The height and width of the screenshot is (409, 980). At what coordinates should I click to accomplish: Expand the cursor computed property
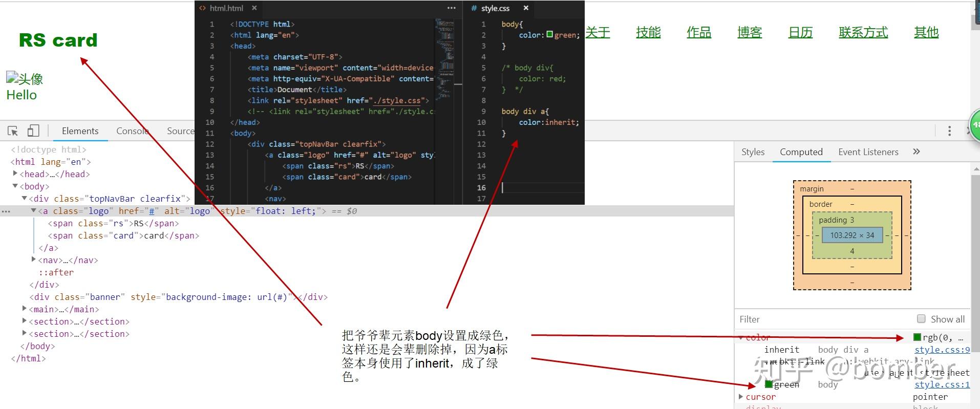click(x=741, y=397)
